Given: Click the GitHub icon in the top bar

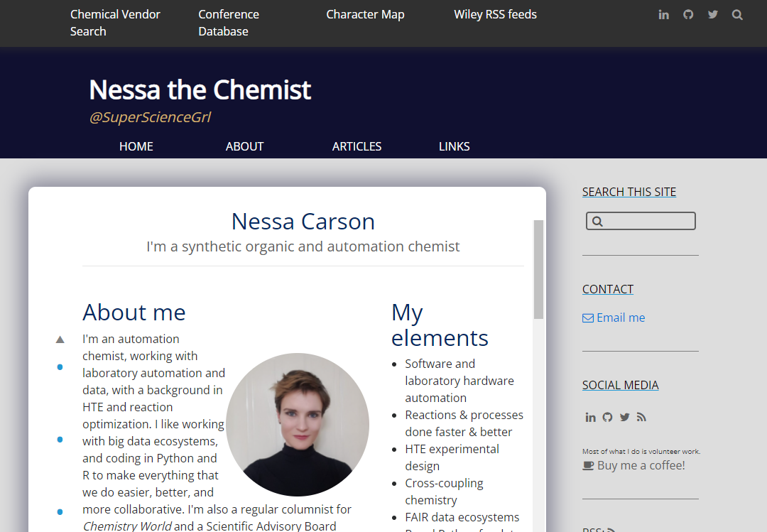Looking at the screenshot, I should click(x=688, y=15).
